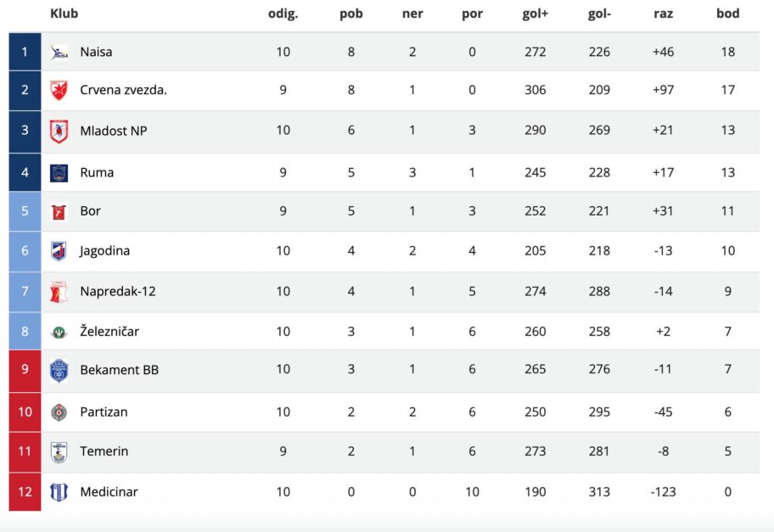774x532 pixels.
Task: Open the Partizan team name link
Action: click(x=103, y=412)
